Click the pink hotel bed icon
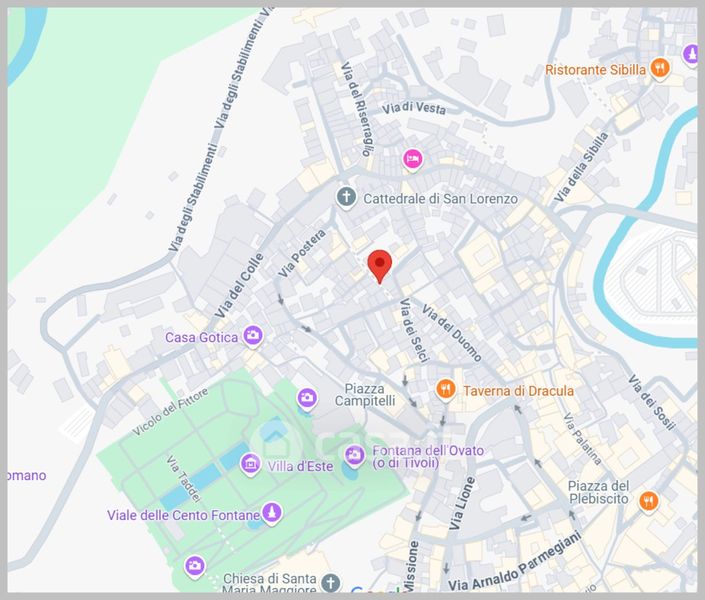 (412, 160)
